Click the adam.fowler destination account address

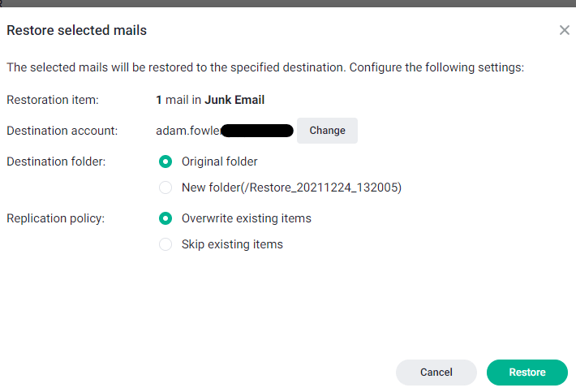[225, 131]
